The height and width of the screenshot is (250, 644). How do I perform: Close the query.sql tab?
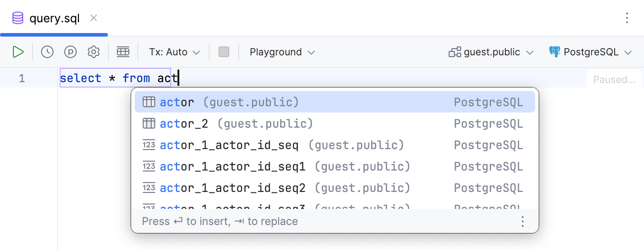click(94, 18)
